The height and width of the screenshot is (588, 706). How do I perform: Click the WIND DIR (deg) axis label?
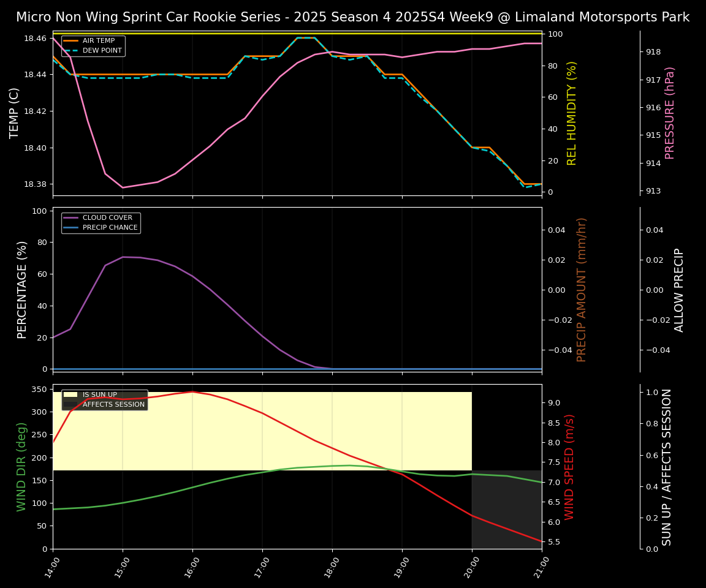point(22,467)
